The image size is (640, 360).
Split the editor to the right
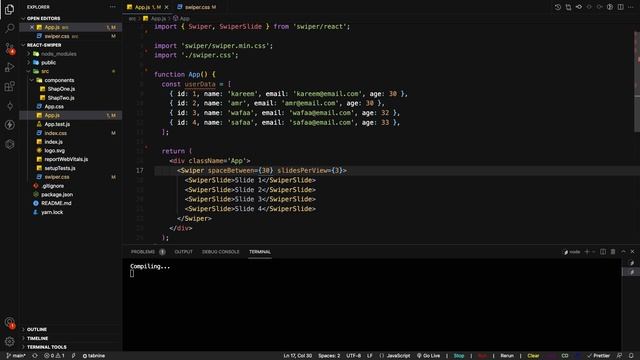(x=620, y=7)
